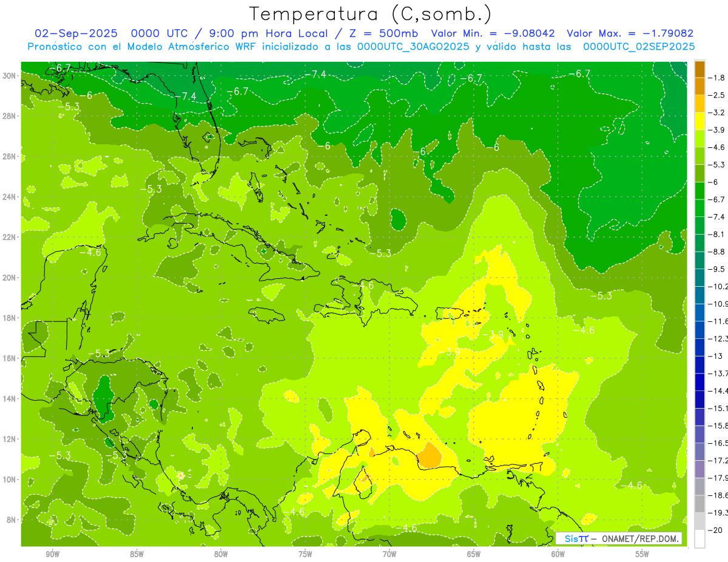The height and width of the screenshot is (562, 728).
Task: Click the legend value "-9.5"
Action: coord(718,269)
